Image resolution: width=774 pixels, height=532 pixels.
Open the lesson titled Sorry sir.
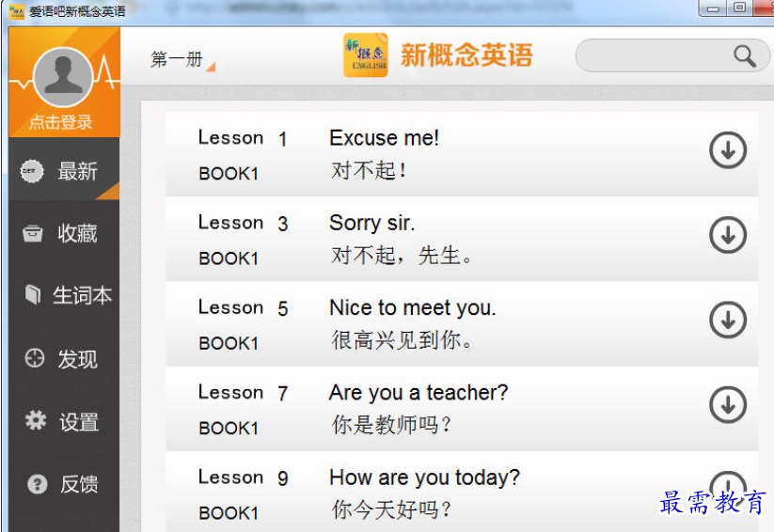(x=372, y=223)
